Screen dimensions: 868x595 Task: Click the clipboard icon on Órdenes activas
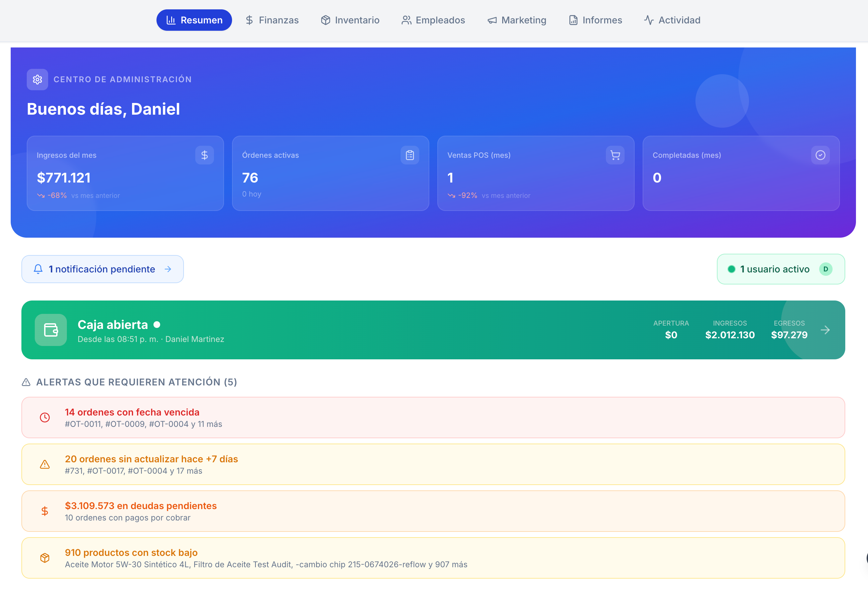pos(410,155)
